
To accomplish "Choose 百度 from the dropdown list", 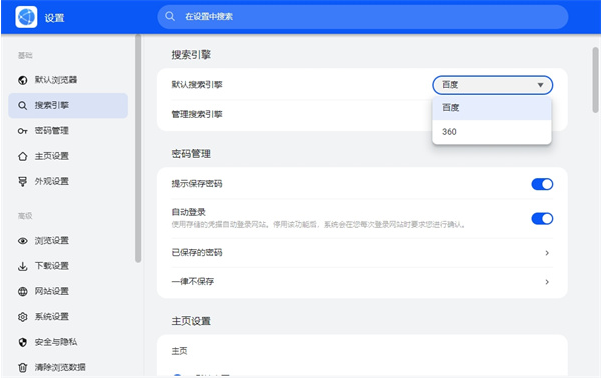I will tap(492, 108).
